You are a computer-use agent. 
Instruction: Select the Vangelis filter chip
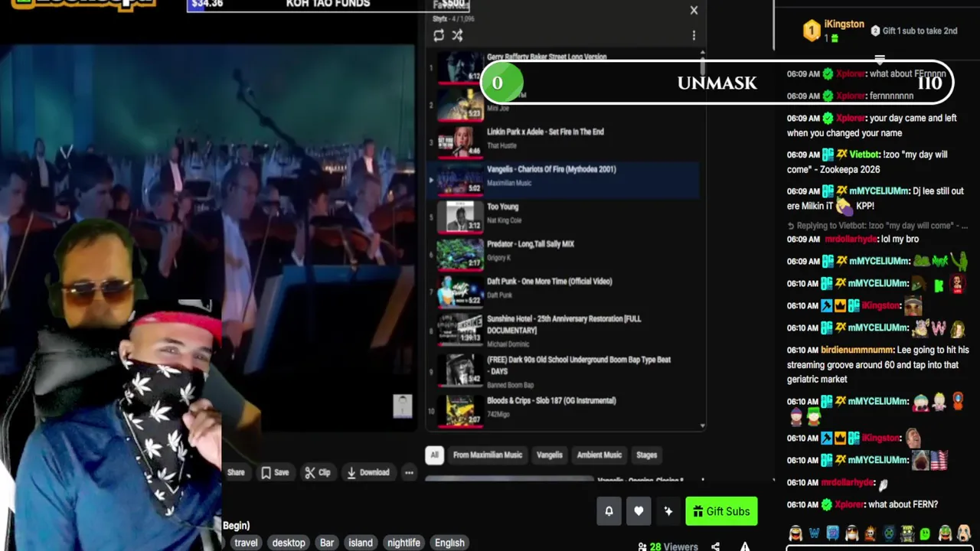coord(549,455)
